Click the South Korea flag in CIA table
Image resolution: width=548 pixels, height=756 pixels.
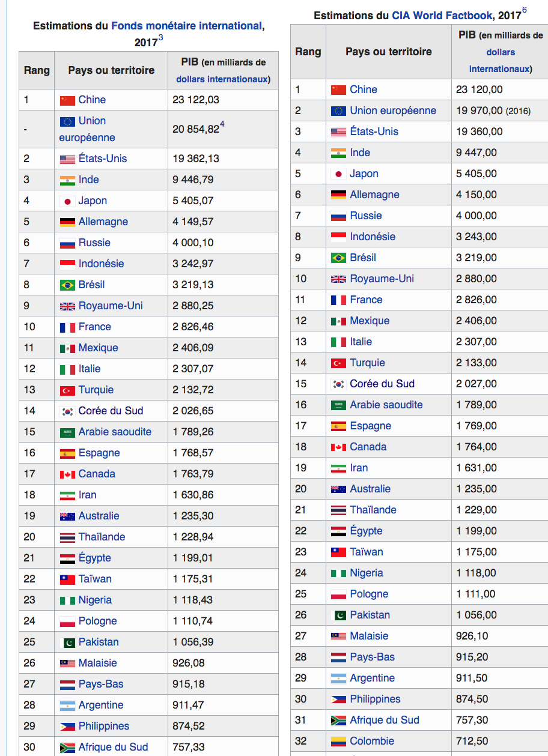click(x=338, y=384)
